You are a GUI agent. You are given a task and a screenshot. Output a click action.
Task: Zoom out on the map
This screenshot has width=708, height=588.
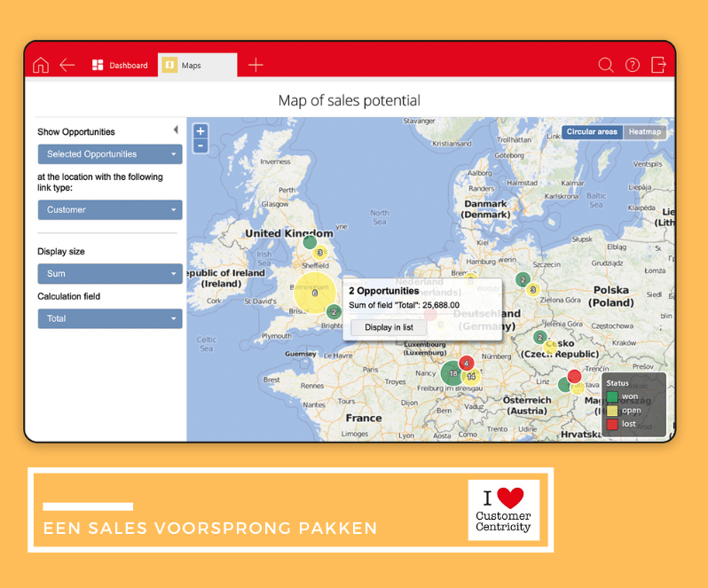click(x=201, y=145)
